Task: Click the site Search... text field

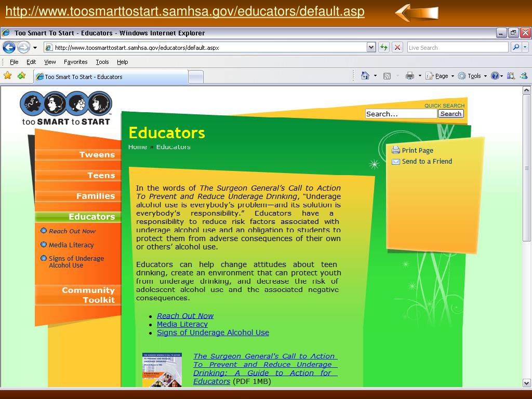Action: click(x=401, y=114)
